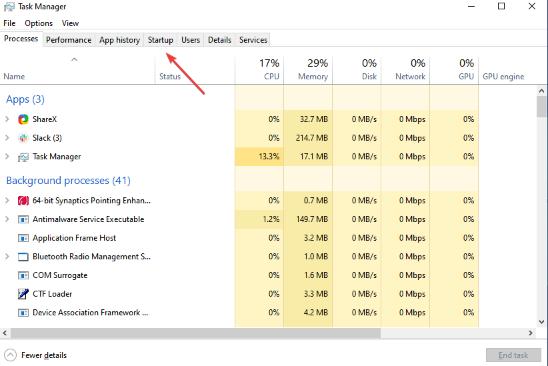Click the vertical scrollbar down arrow
548x366 pixels.
tap(541, 322)
